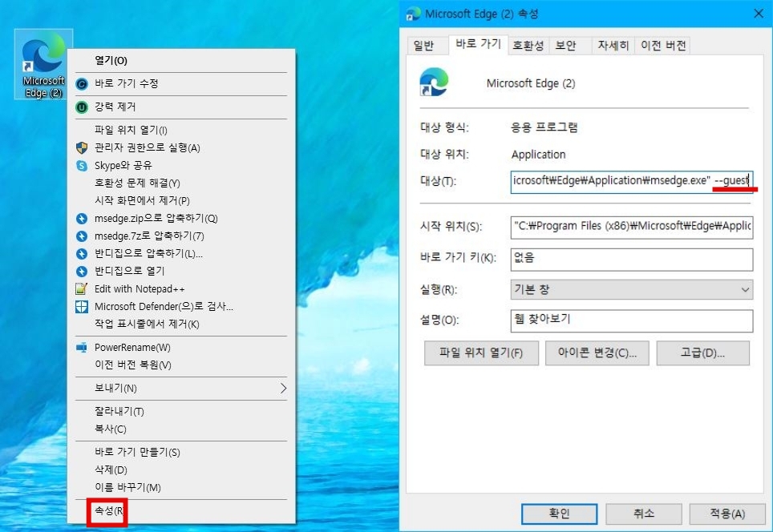Image resolution: width=773 pixels, height=532 pixels.
Task: Click the 대상(T) target path field
Action: (x=632, y=181)
